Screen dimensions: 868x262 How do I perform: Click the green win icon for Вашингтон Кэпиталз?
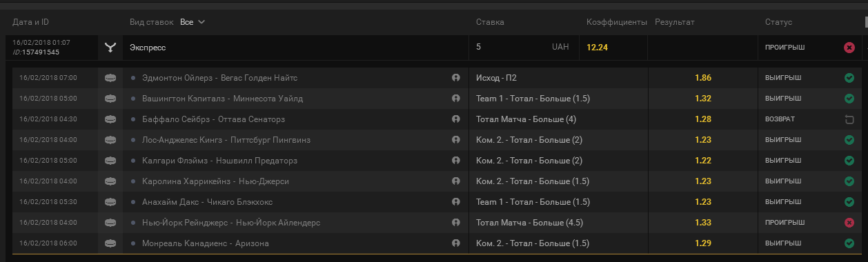849,99
